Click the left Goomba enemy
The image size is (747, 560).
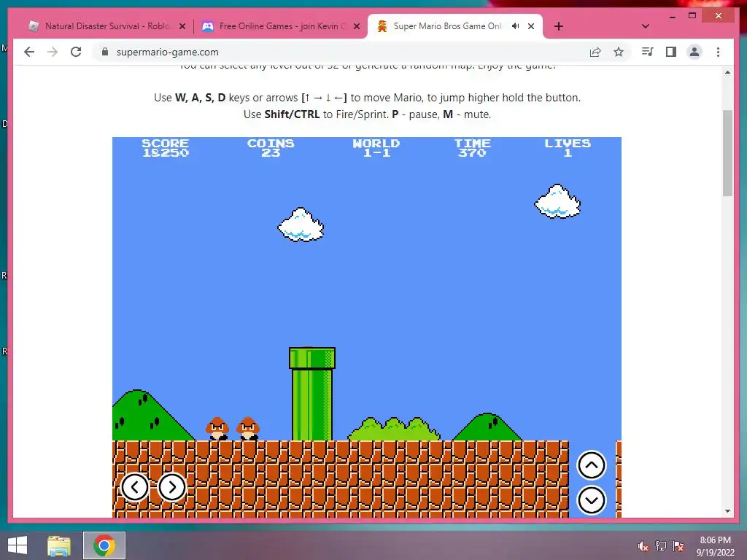coord(217,429)
